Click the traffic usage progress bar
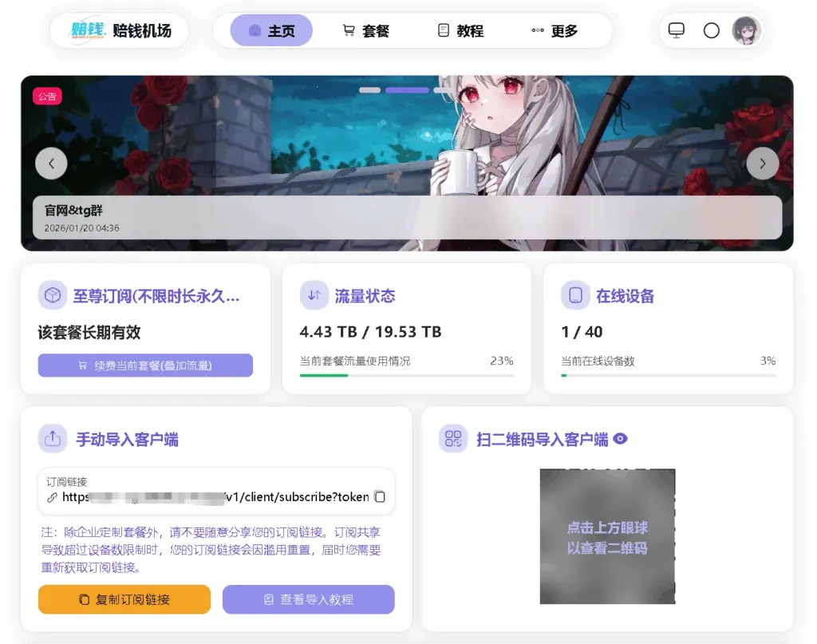 point(407,375)
